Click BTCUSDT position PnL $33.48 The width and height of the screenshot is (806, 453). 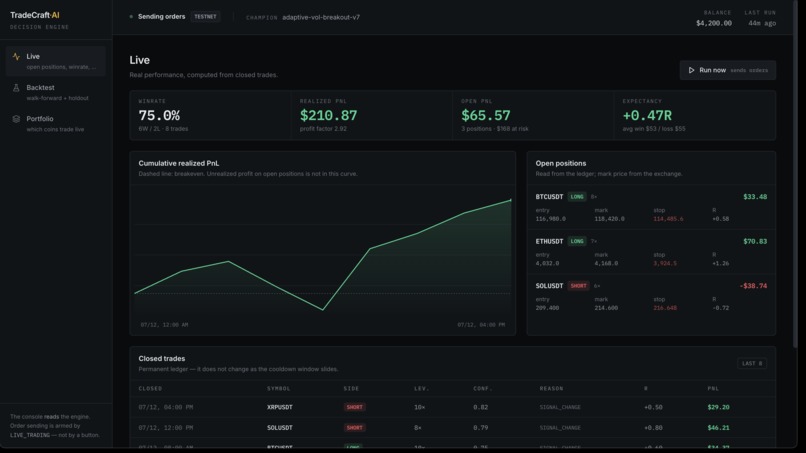(x=755, y=196)
